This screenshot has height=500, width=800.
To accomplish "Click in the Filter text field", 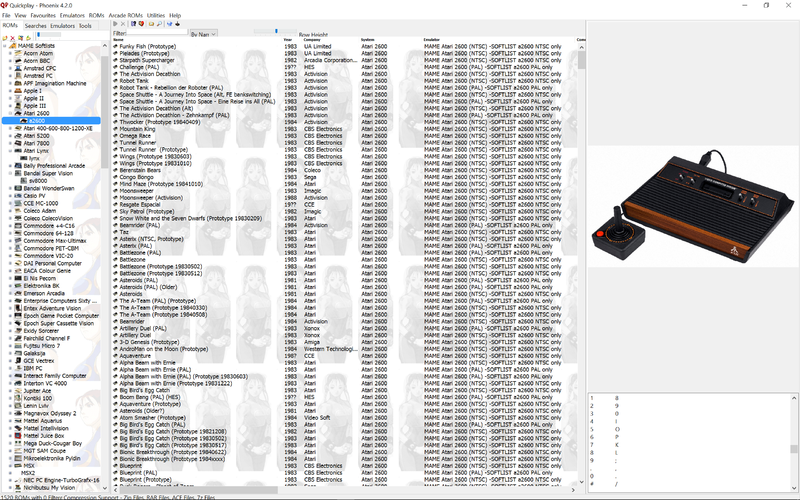I will click(x=157, y=33).
